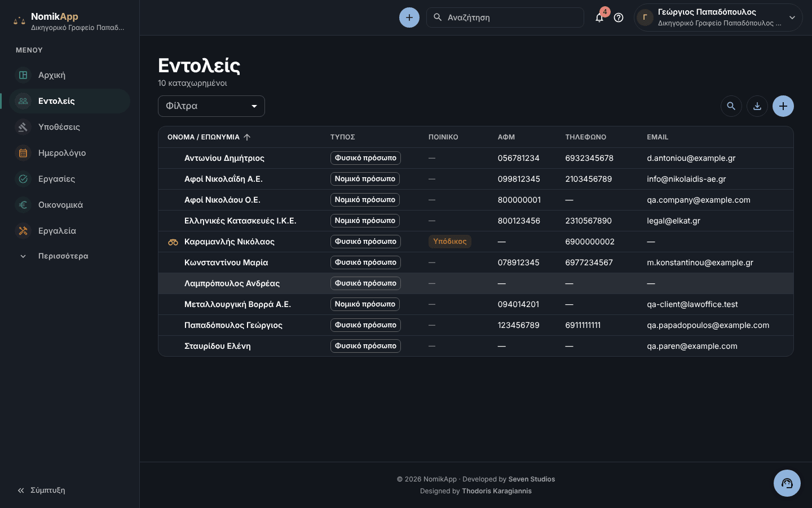This screenshot has width=812, height=508.
Task: Sort by ΟΝΟΜΑ / ΕΠΩΝΥΜΙΑ column header
Action: (x=209, y=137)
